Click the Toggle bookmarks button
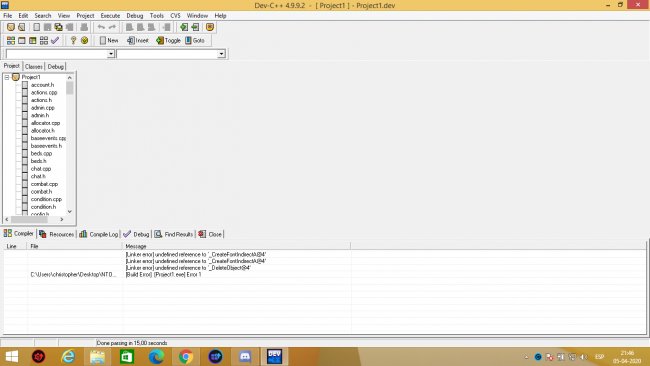The width and height of the screenshot is (650, 366). (168, 40)
